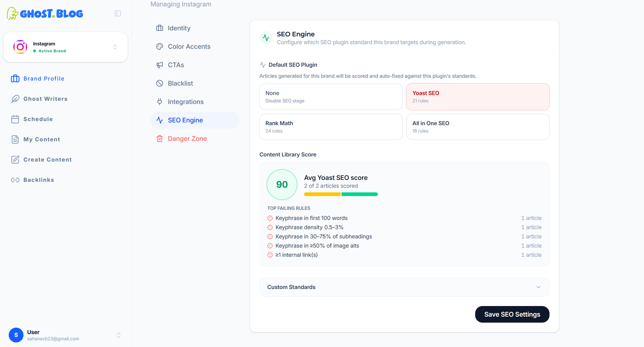Click the Avg Yoast SEO score progress bar
The width and height of the screenshot is (644, 347).
pos(341,194)
